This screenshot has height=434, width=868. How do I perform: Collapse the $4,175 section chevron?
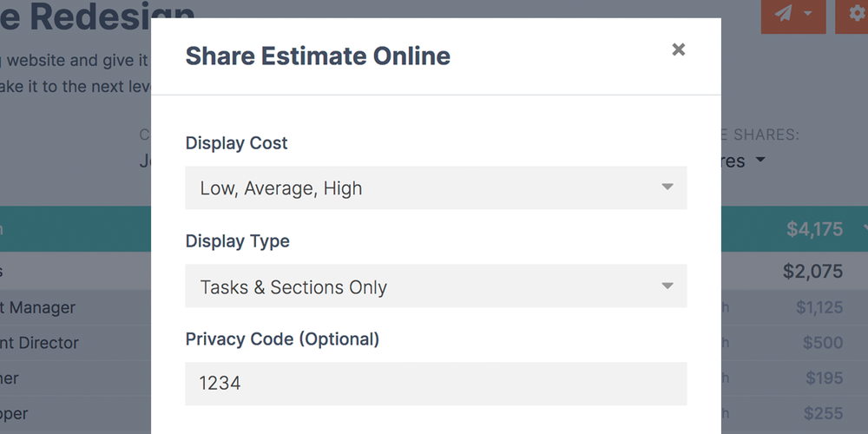[x=859, y=229]
